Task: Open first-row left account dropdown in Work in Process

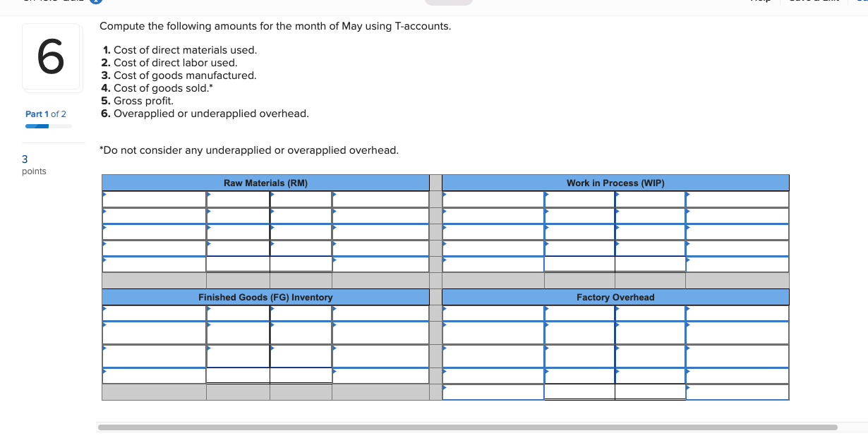Action: pyautogui.click(x=493, y=200)
